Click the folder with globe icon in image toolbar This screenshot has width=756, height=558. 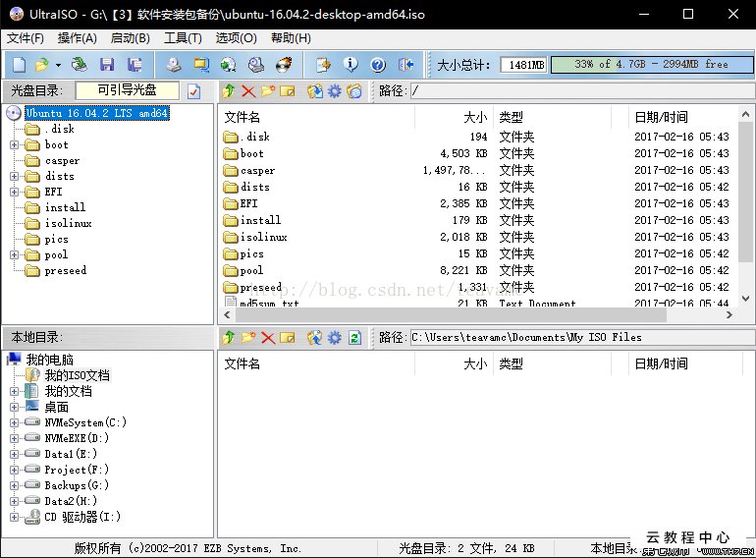point(353,90)
